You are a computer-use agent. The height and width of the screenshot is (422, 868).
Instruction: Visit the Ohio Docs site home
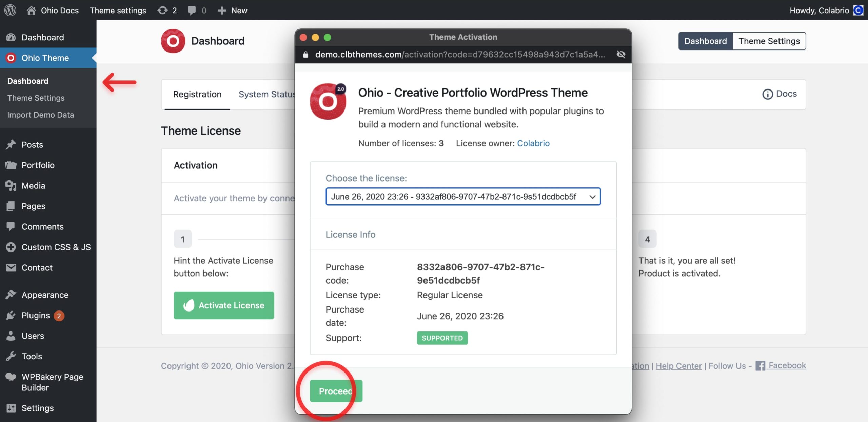point(53,10)
